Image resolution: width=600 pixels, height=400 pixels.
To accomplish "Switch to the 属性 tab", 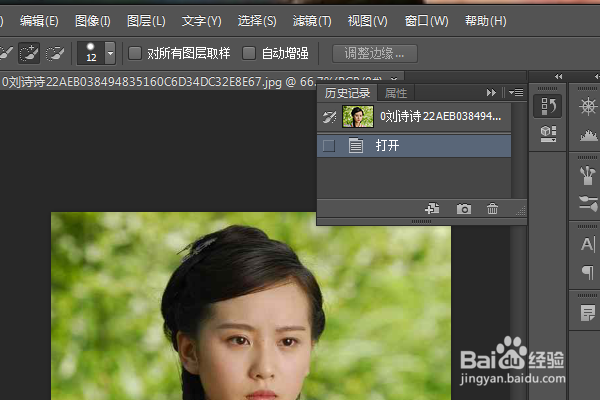I will 396,93.
